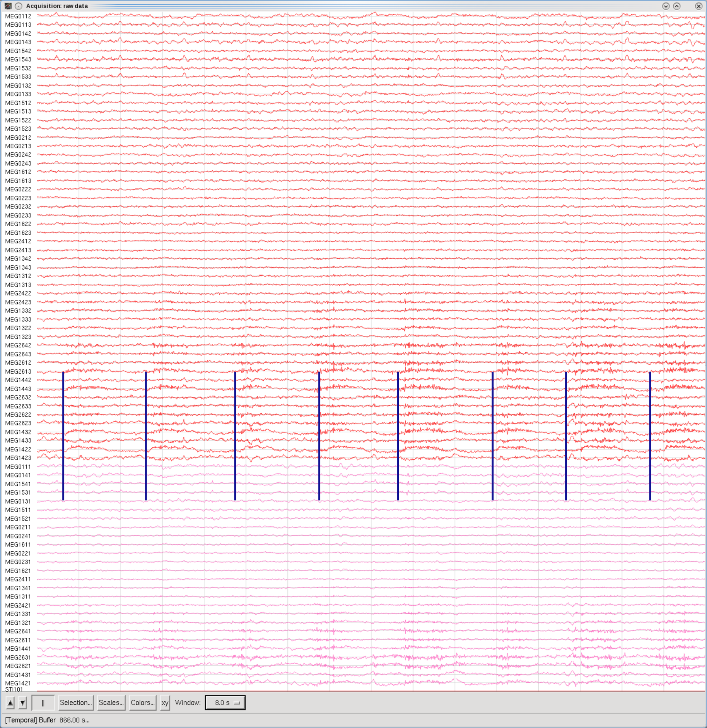
Task: Open the Window duration 8.0 s dropdown
Action: pyautogui.click(x=225, y=702)
